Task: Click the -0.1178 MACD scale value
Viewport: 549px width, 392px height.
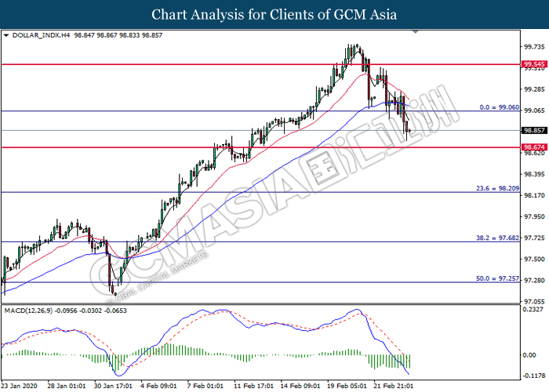Action: (x=533, y=376)
